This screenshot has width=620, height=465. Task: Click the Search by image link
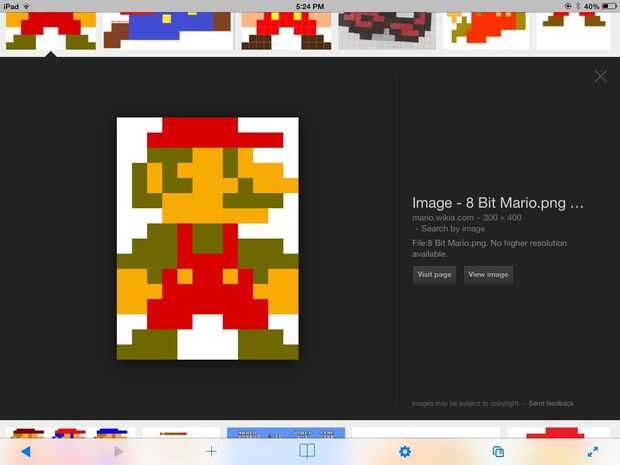(453, 229)
